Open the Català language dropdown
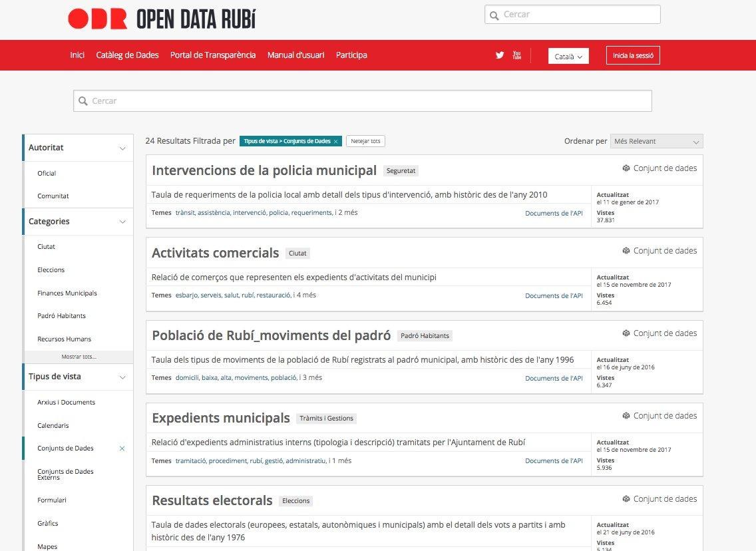Screen dimensions: 756x551 click(x=568, y=57)
